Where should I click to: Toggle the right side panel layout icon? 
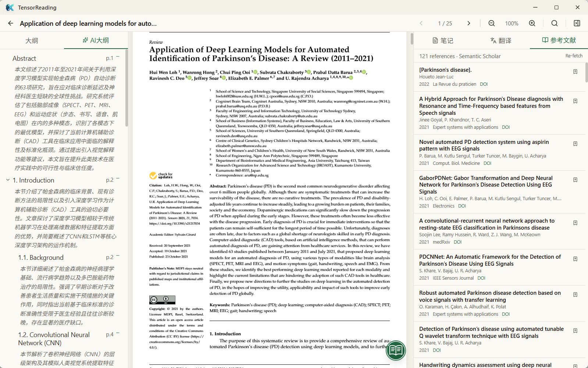577,23
